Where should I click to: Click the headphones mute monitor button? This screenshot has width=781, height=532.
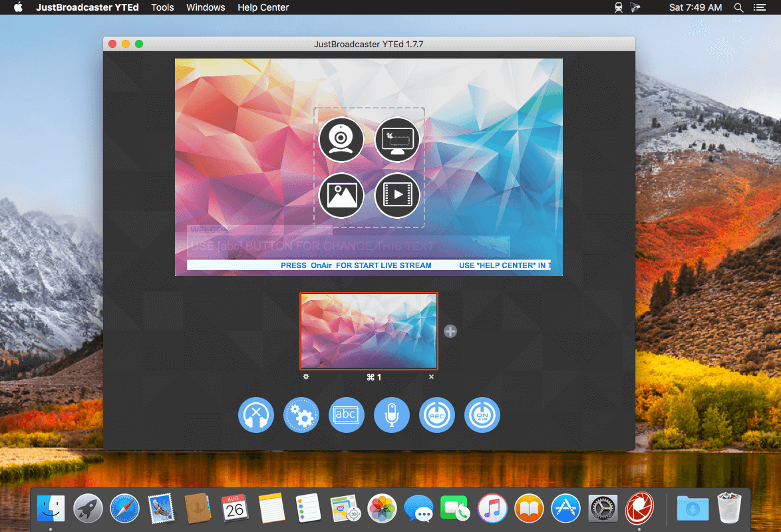pos(256,415)
